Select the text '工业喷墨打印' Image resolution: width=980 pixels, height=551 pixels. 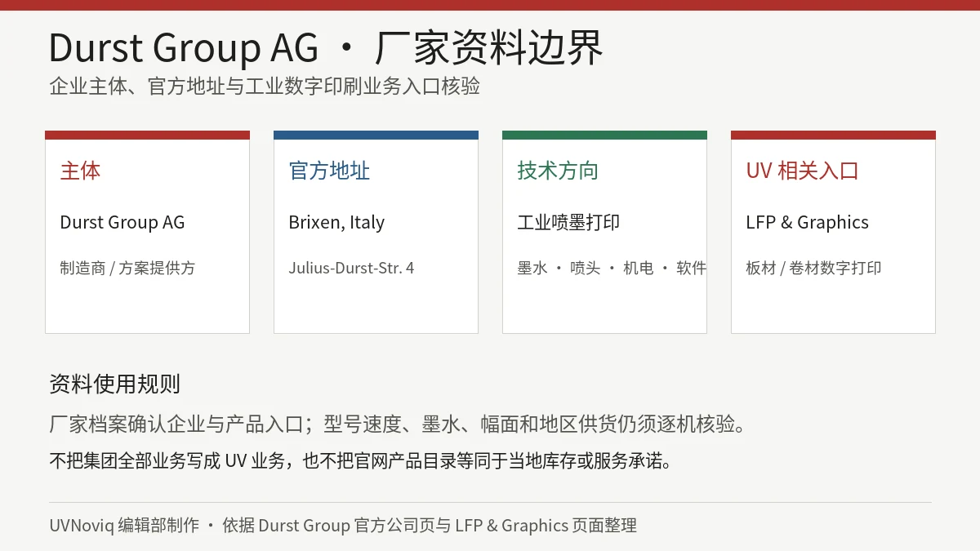pos(568,222)
